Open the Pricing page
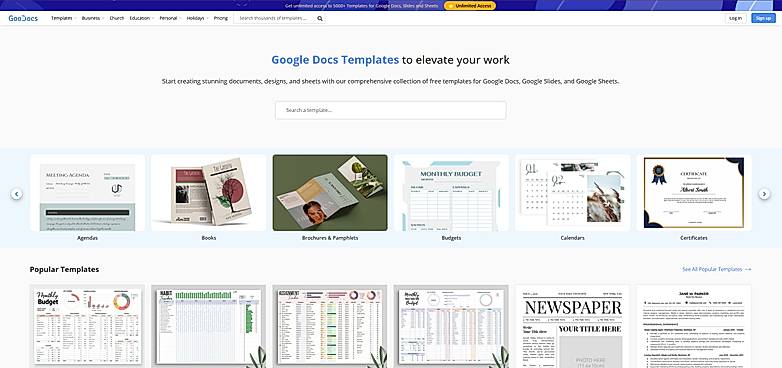Viewport: 782px width, 368px height. [x=220, y=18]
